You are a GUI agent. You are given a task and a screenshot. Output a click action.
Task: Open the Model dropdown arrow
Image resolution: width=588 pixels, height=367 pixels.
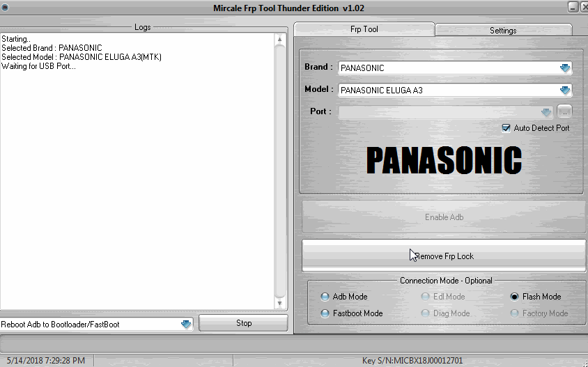click(565, 90)
